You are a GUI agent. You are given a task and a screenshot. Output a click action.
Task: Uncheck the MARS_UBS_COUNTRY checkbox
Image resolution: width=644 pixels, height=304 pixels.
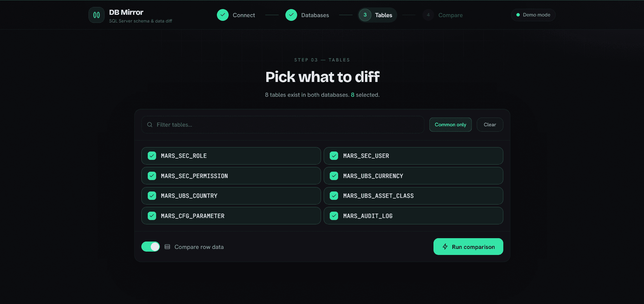coord(152,196)
